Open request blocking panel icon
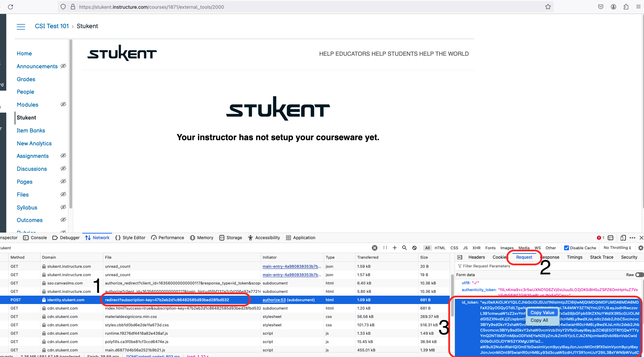 click(414, 248)
